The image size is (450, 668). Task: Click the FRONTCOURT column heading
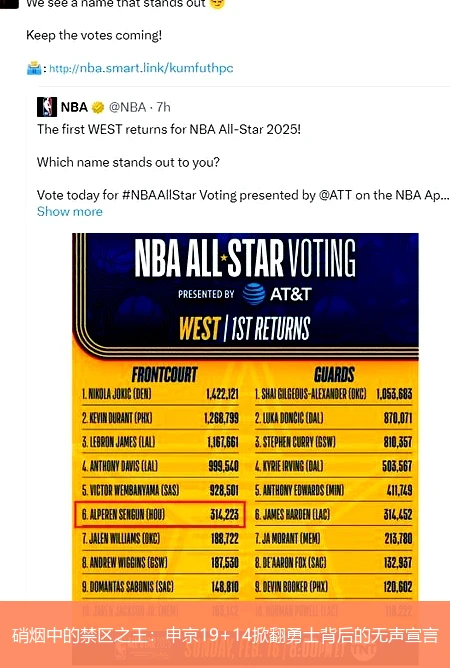[164, 374]
